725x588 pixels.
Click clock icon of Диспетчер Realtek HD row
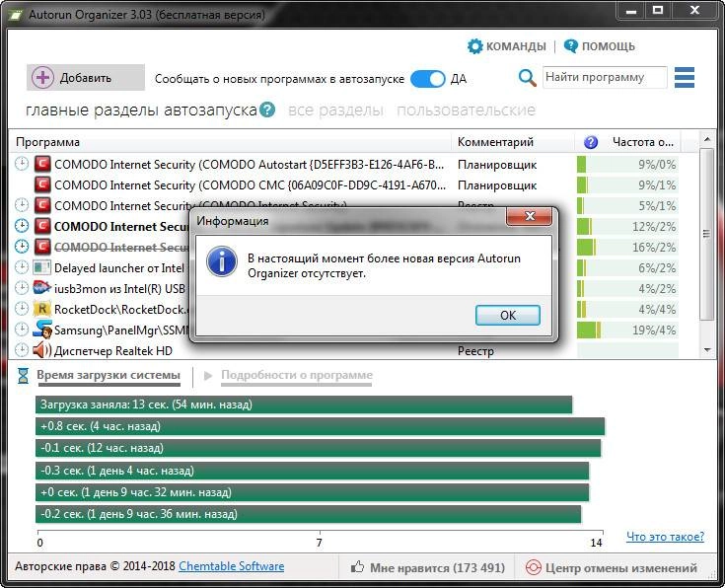22,350
